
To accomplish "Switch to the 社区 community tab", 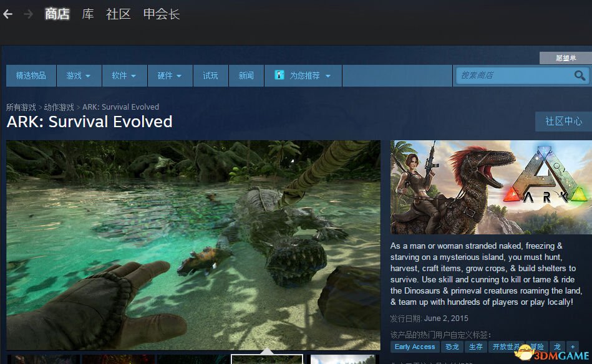I will pyautogui.click(x=118, y=14).
